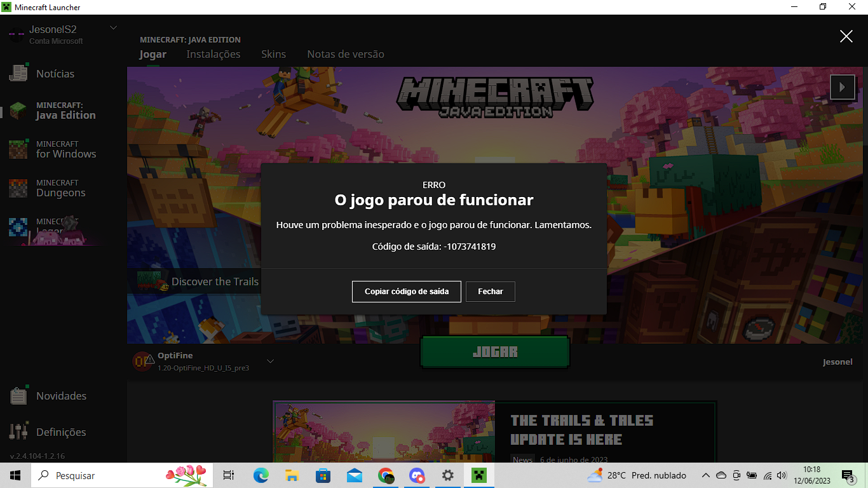Click the next banner arrow button
This screenshot has height=488, width=868.
[843, 87]
